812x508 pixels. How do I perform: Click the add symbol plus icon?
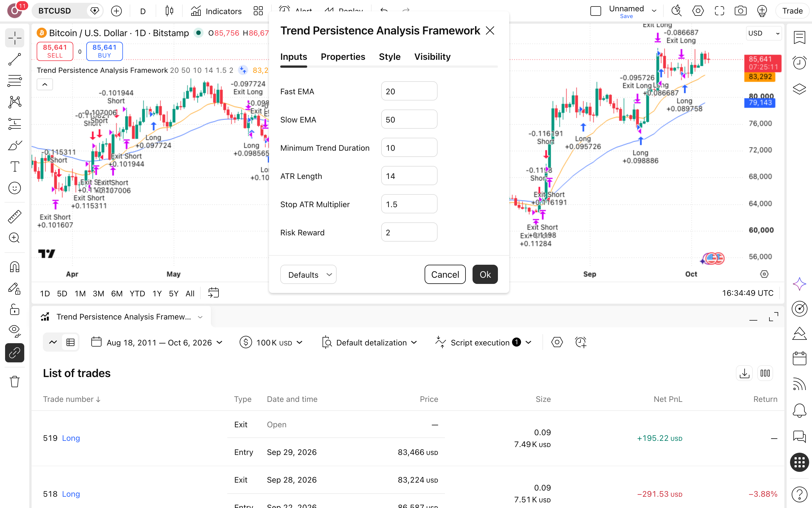coord(116,11)
